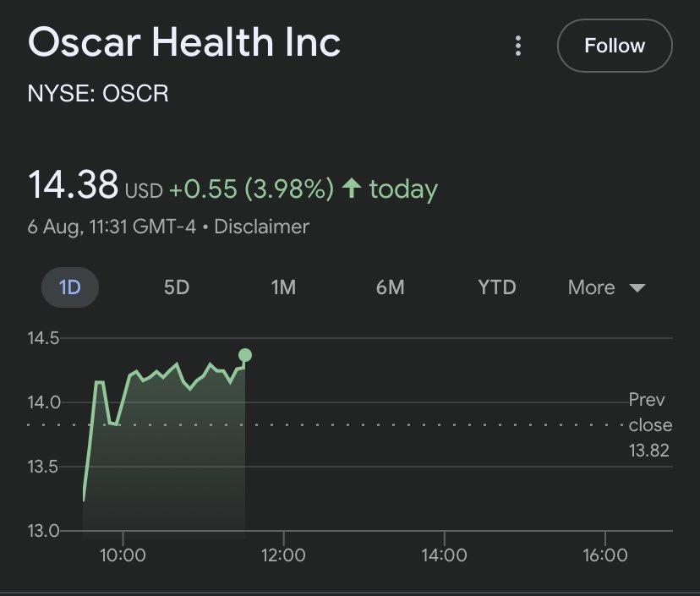Expand the More time ranges dropdown
This screenshot has width=700, height=596.
(x=606, y=287)
